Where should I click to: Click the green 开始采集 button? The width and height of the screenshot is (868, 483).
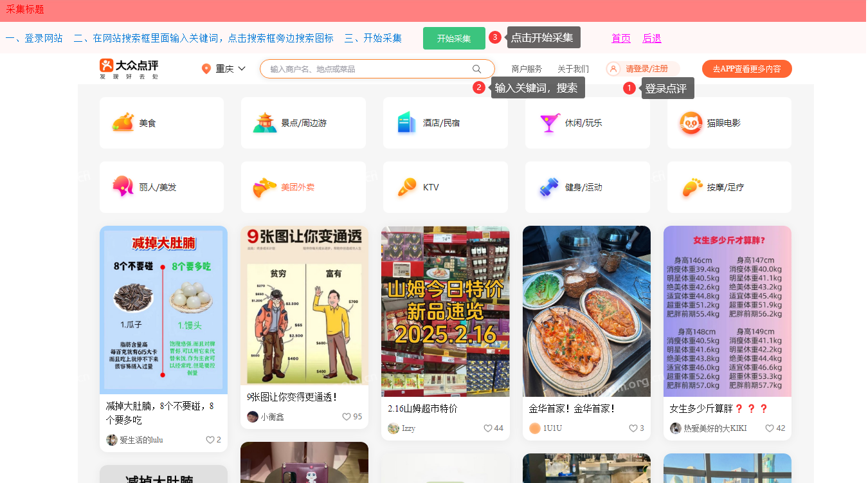click(454, 39)
